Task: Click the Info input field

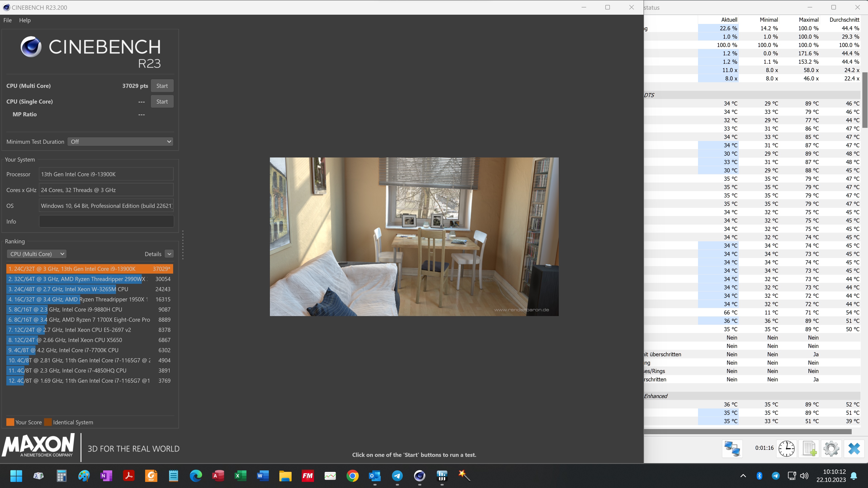Action: click(106, 222)
